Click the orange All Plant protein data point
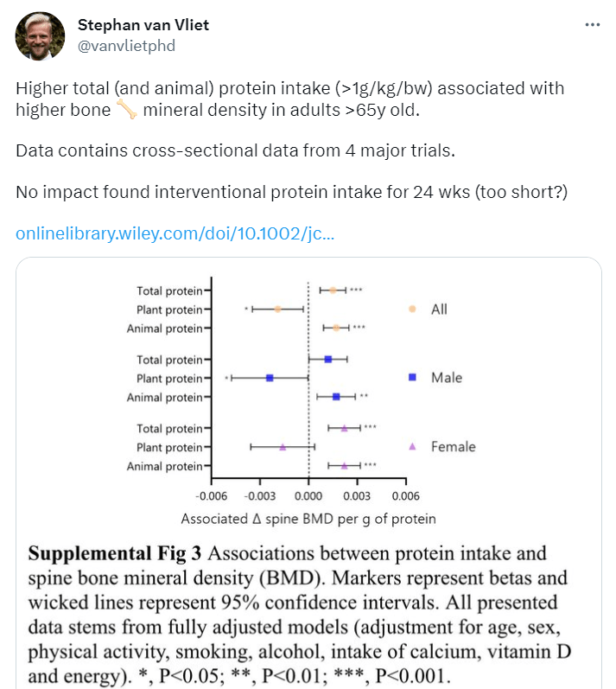 click(x=277, y=309)
